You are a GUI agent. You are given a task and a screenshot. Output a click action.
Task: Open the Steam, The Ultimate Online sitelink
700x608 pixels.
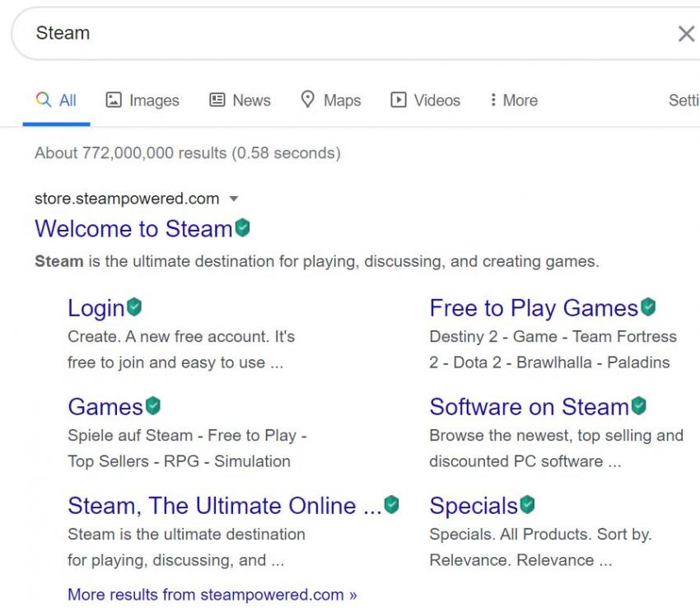(x=225, y=506)
